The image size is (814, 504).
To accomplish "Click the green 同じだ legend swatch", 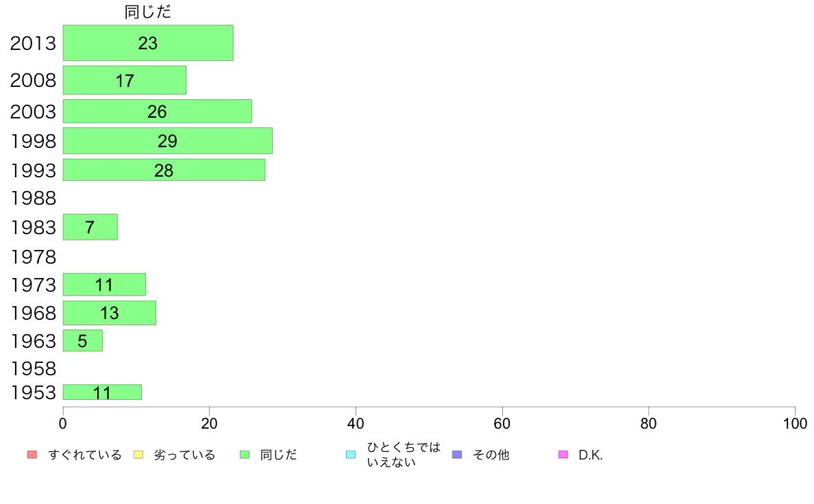I will click(x=245, y=455).
